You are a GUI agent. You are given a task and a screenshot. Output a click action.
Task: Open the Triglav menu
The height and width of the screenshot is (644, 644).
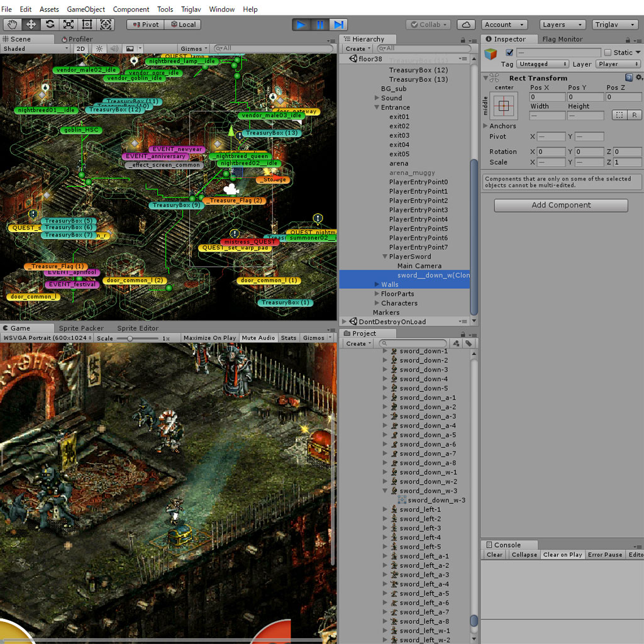tap(191, 9)
